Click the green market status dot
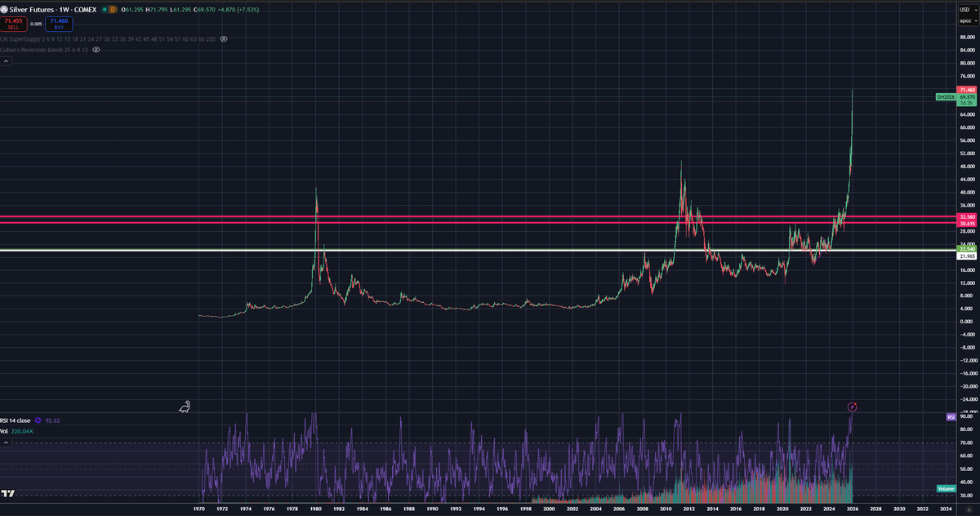The height and width of the screenshot is (516, 980). (105, 10)
